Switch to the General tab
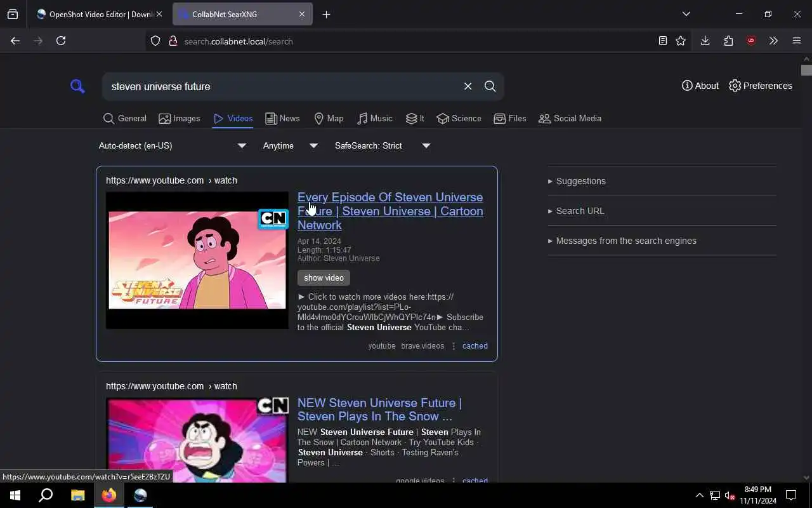This screenshot has height=508, width=812. coord(124,119)
